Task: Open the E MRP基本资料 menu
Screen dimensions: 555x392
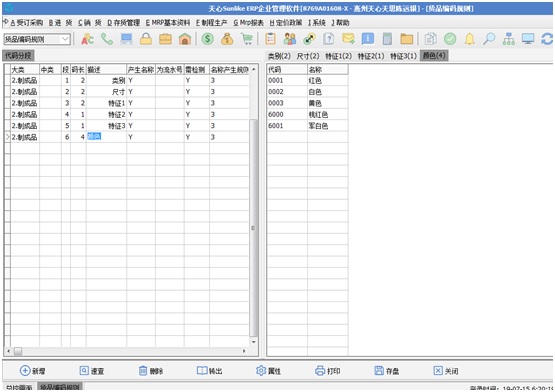Action: coord(168,23)
